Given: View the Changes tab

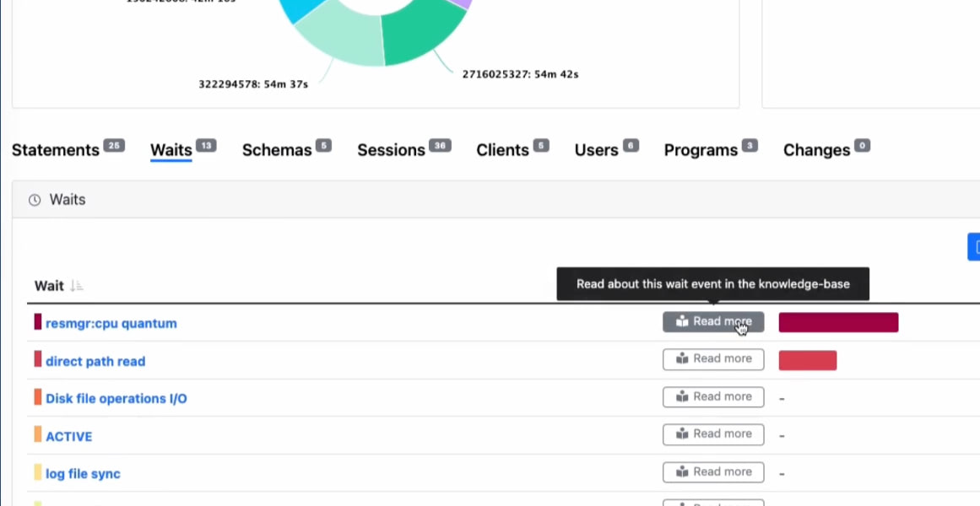Looking at the screenshot, I should coord(816,150).
